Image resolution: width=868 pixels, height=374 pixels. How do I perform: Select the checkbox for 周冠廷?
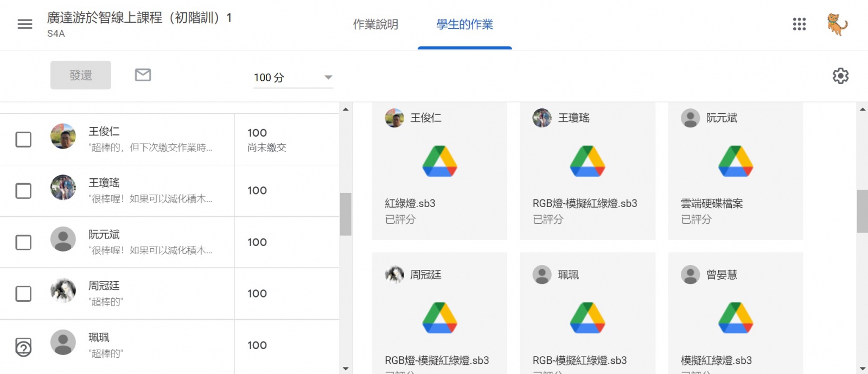23,294
